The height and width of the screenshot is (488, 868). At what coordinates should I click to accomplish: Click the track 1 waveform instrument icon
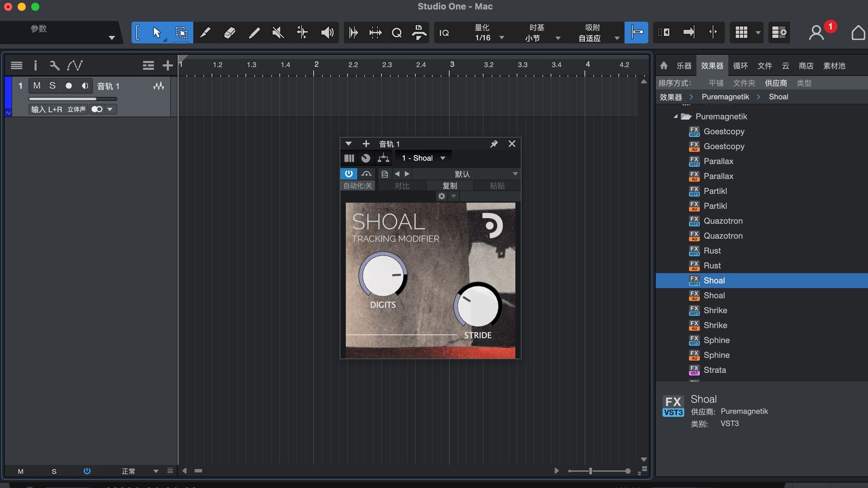coord(159,86)
